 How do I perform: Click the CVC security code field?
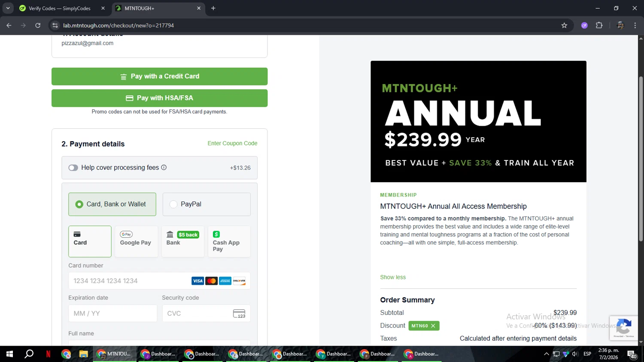207,314
